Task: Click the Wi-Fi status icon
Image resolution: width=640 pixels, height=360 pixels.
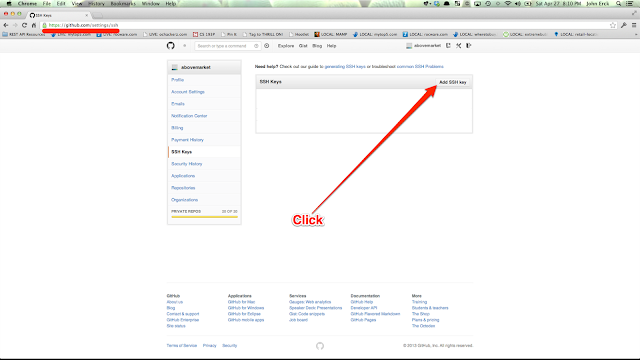Action: pos(508,3)
